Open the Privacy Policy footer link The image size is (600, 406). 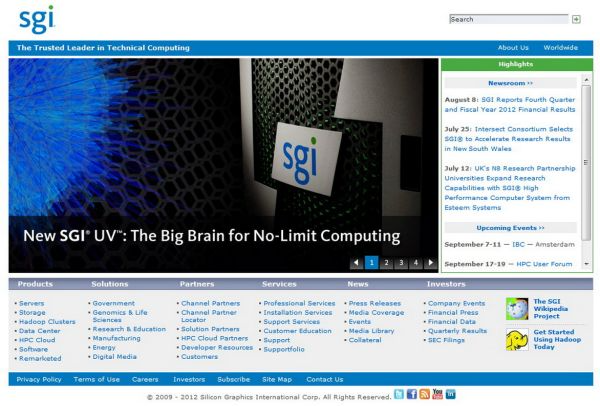(39, 379)
